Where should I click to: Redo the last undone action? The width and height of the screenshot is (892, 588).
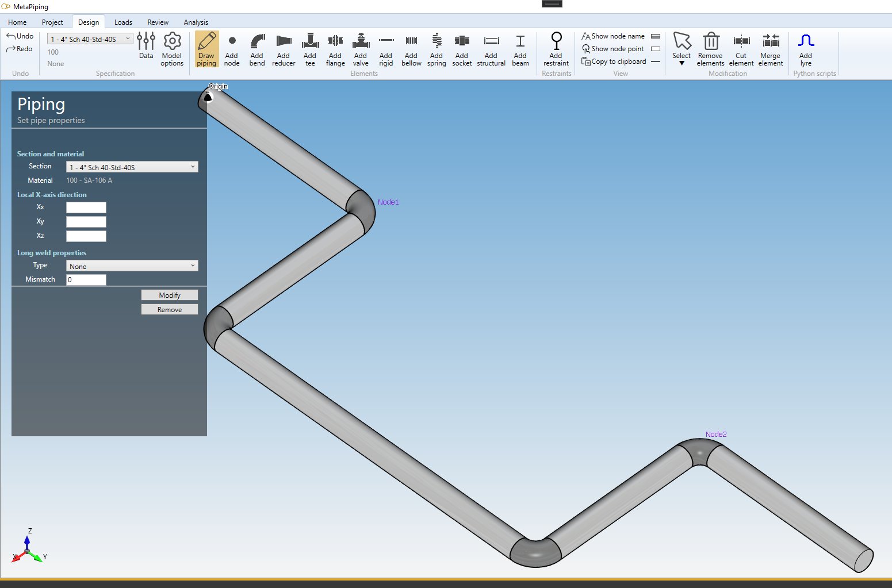click(20, 49)
